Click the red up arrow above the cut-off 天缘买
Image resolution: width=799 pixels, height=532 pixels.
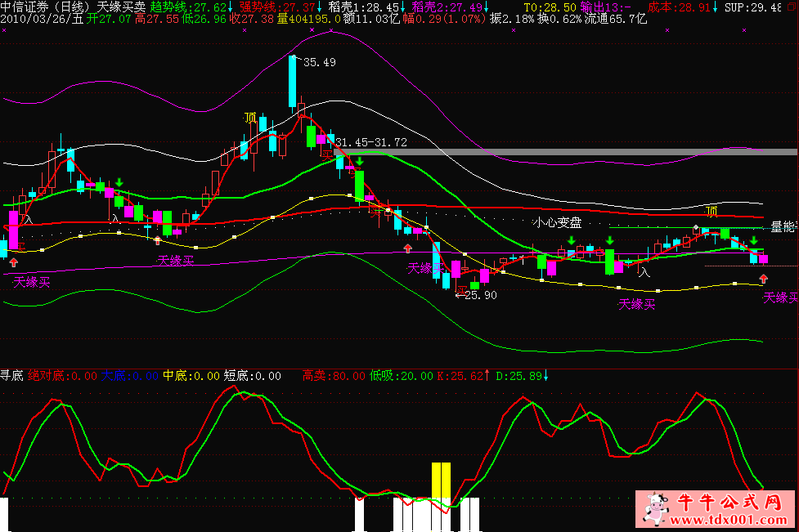[x=763, y=279]
